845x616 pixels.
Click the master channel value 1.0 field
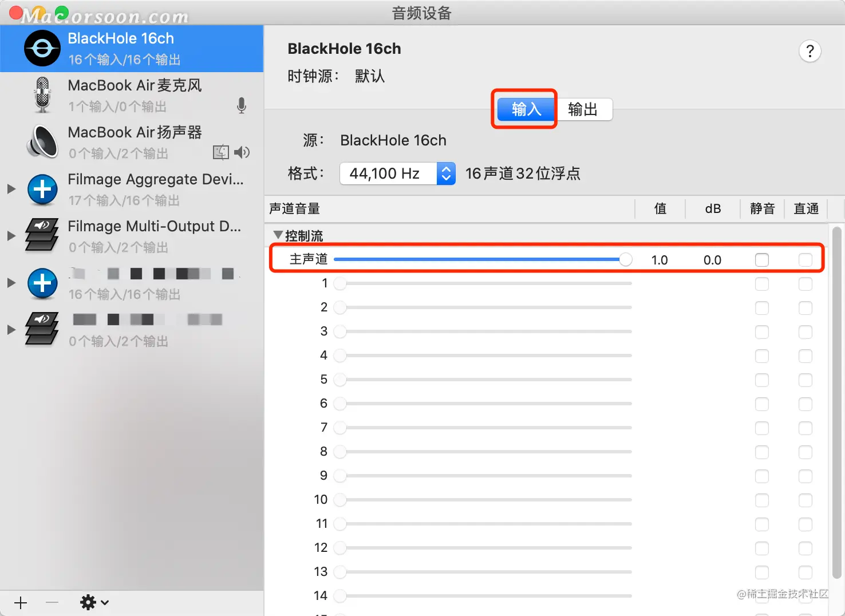click(x=660, y=260)
